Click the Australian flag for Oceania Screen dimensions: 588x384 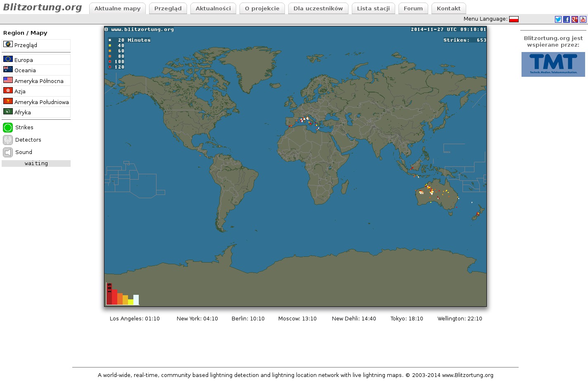point(8,69)
